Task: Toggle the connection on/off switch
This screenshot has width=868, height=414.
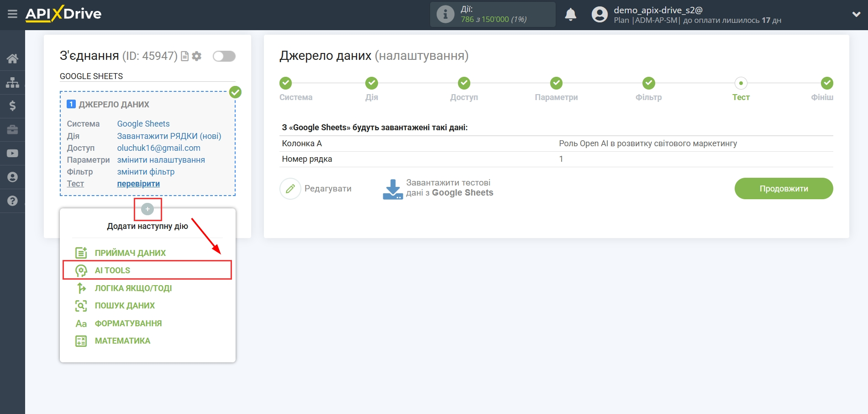Action: click(x=224, y=56)
